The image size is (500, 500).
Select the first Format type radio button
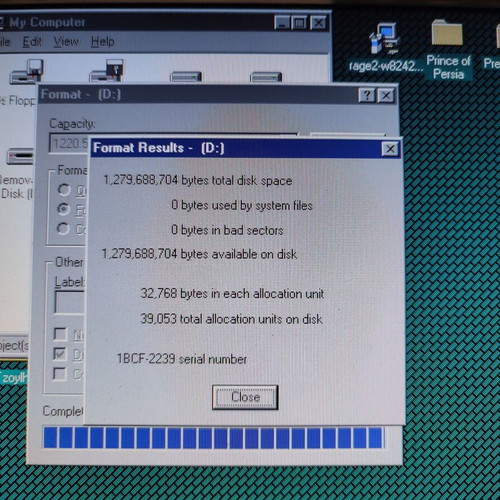pyautogui.click(x=64, y=190)
